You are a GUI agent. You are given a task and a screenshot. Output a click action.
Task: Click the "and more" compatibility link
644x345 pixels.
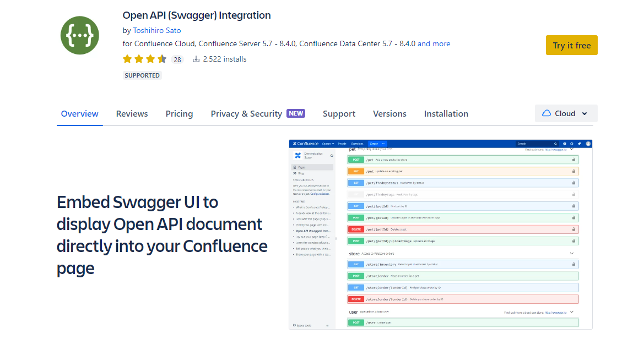click(x=434, y=43)
